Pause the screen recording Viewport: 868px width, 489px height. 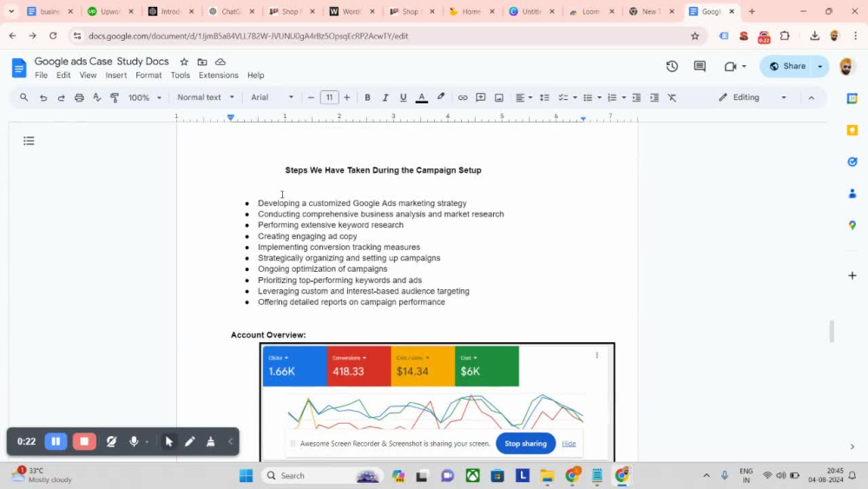pos(56,441)
